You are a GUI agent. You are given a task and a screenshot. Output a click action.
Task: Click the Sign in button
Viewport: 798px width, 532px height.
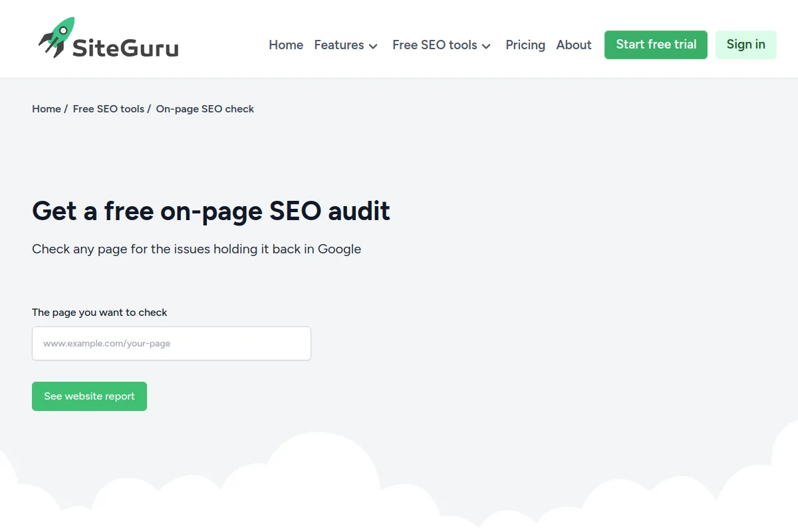[746, 45]
